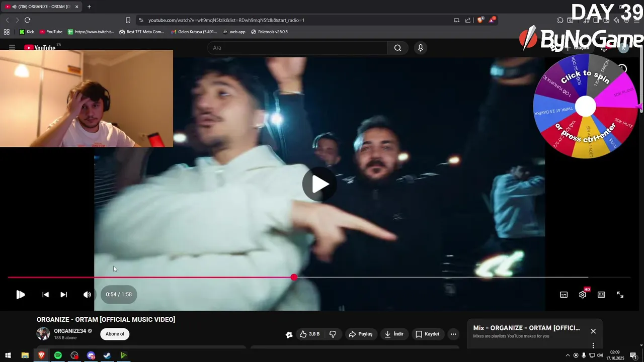Open a new browser tab

[89, 7]
